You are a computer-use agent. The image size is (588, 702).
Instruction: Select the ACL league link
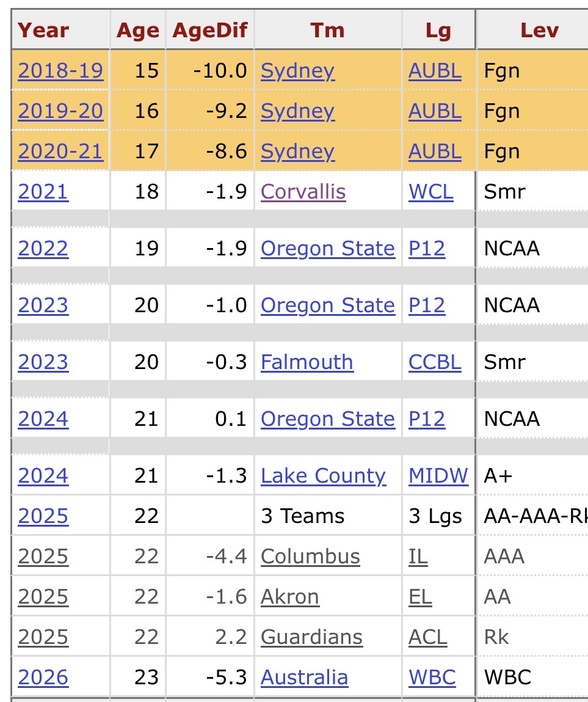427,637
